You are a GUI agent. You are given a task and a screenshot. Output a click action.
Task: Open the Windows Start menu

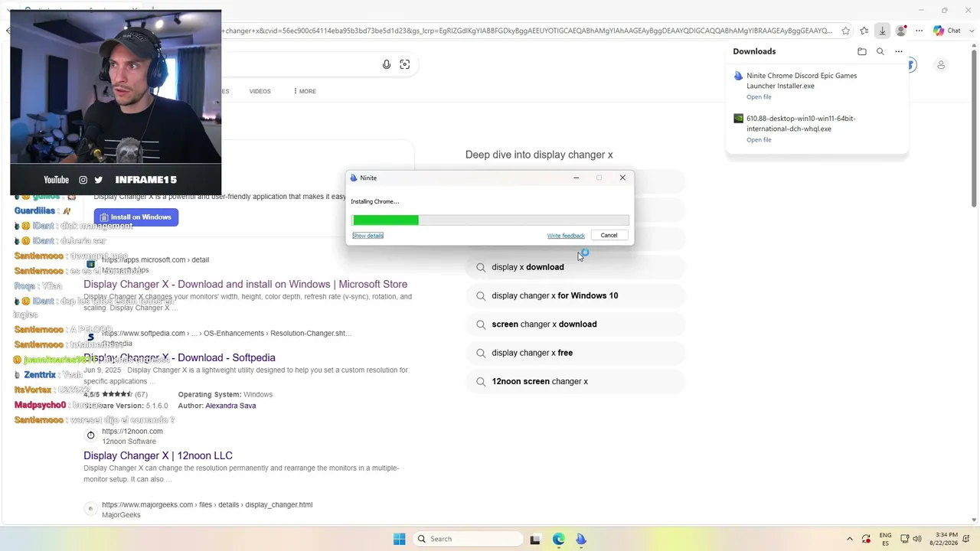[399, 539]
